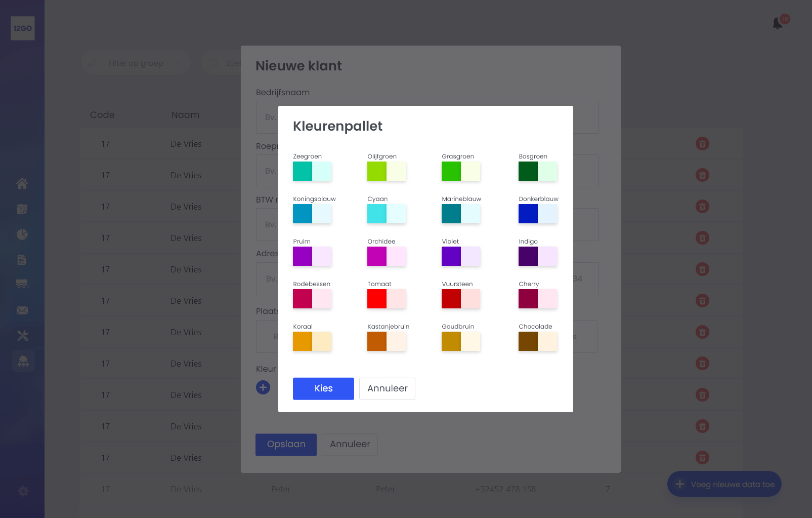
Task: Select the trailer transport icon in sidebar
Action: coord(22,285)
